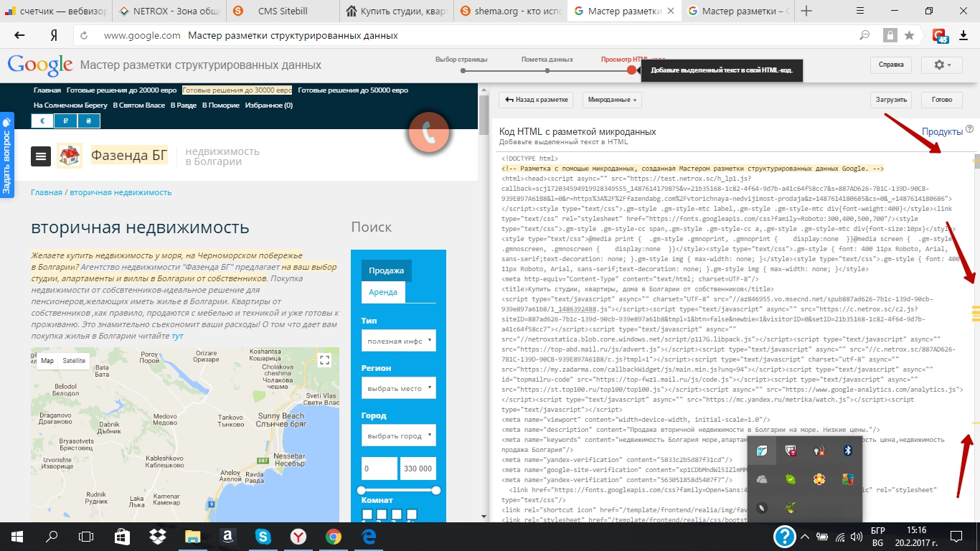This screenshot has width=980, height=551.
Task: Click the left price slider handle
Action: click(362, 491)
